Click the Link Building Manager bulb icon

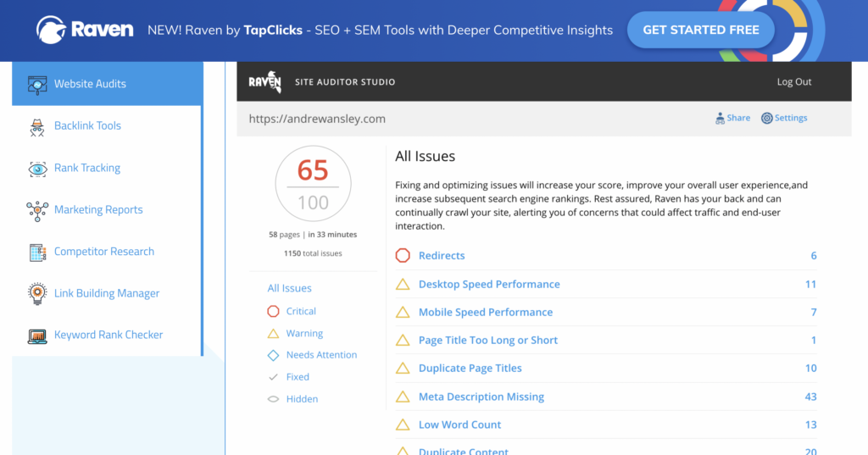point(37,293)
